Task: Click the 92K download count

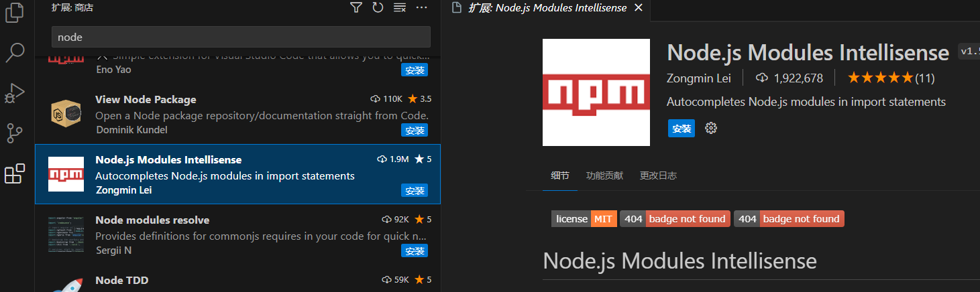Action: 395,219
